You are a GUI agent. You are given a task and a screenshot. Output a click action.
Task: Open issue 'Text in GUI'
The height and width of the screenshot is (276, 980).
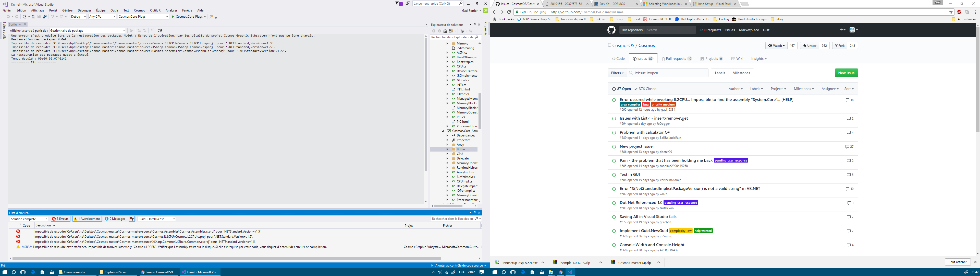(630, 175)
